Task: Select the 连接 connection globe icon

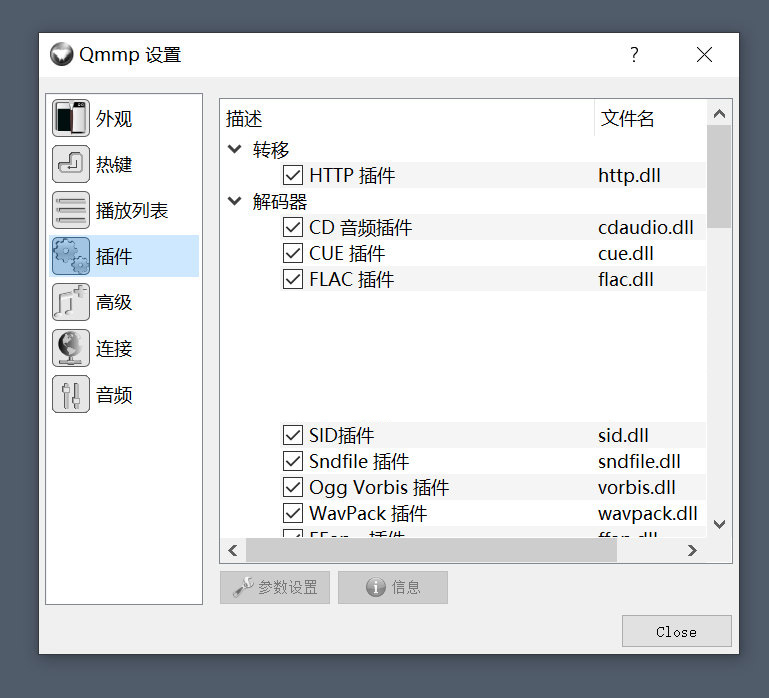Action: coord(71,349)
